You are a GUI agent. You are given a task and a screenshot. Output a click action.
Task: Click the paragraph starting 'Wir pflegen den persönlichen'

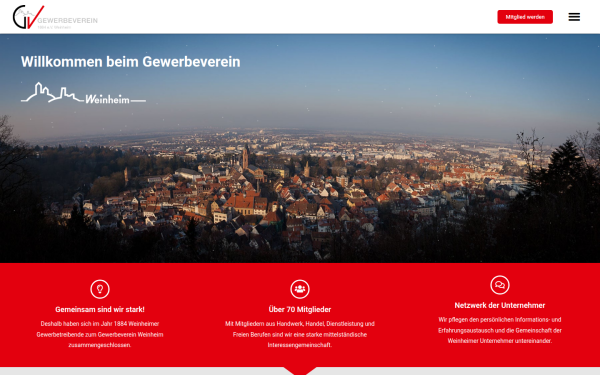500,330
